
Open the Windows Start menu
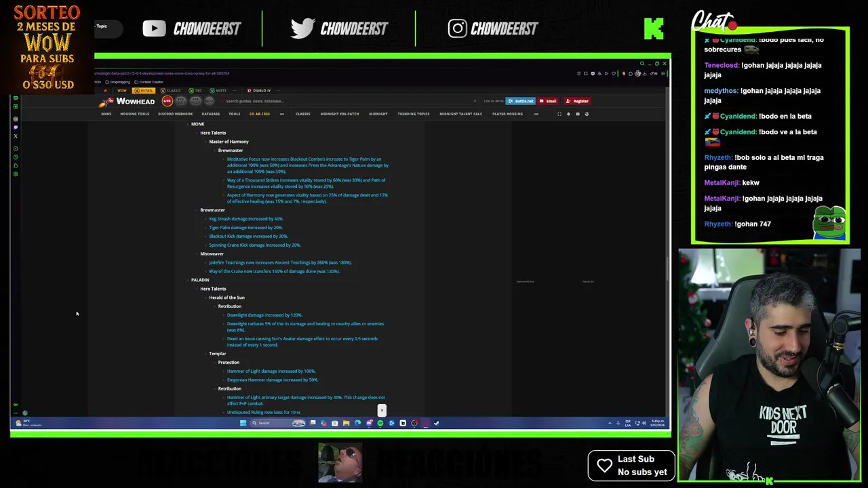click(x=243, y=423)
